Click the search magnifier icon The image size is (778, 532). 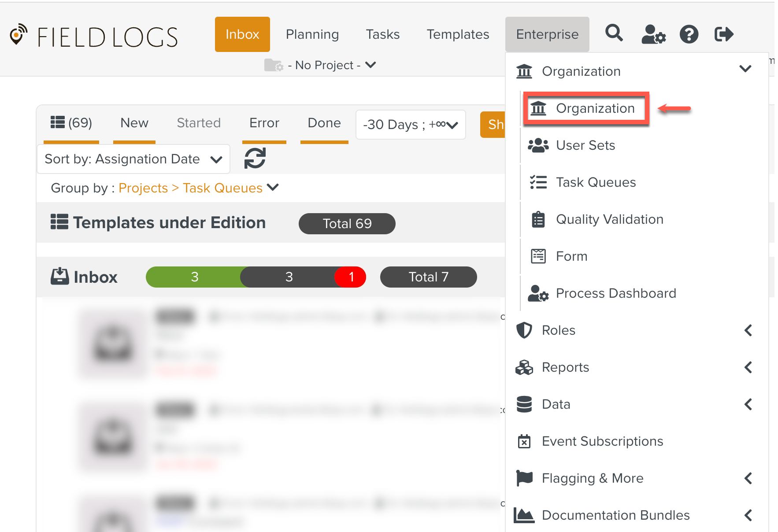[x=614, y=33]
